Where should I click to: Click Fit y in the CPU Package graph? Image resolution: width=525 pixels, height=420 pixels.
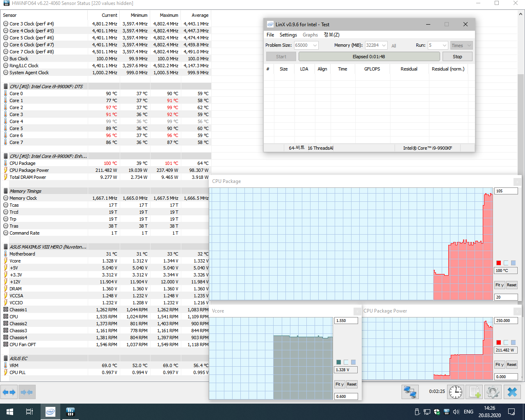click(x=500, y=285)
